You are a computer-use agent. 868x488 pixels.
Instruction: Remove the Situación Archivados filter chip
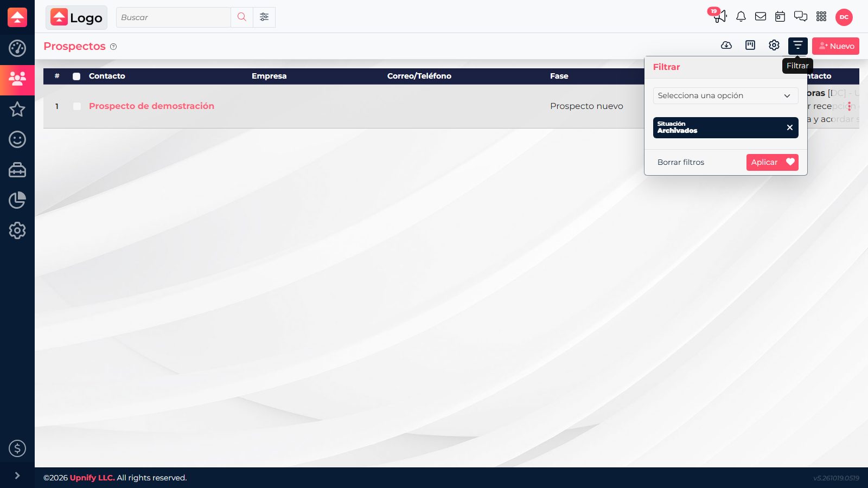tap(790, 127)
